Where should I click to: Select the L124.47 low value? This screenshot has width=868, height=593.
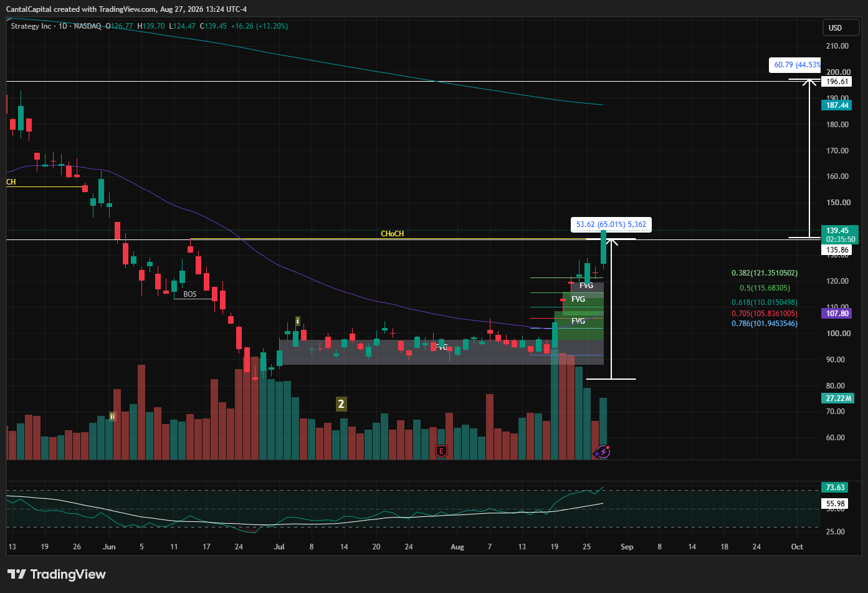(182, 26)
